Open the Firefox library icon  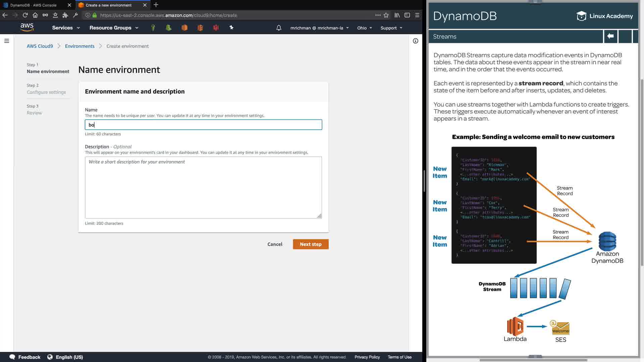(x=397, y=15)
